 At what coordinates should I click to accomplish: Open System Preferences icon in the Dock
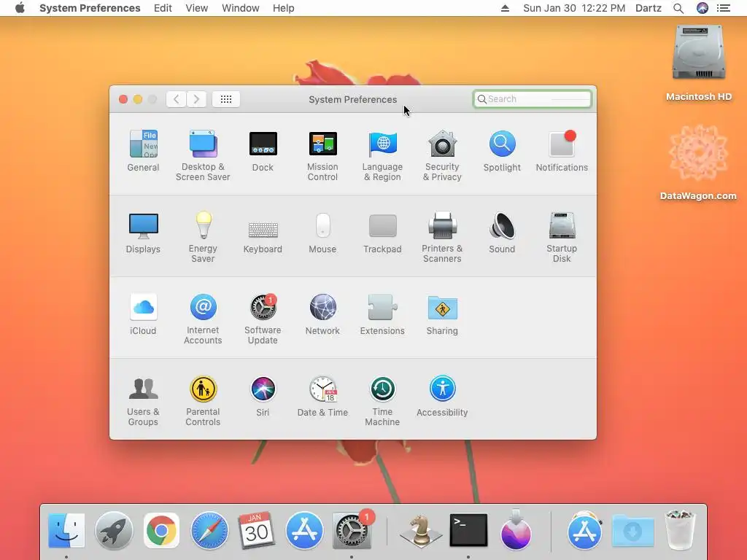pos(352,531)
